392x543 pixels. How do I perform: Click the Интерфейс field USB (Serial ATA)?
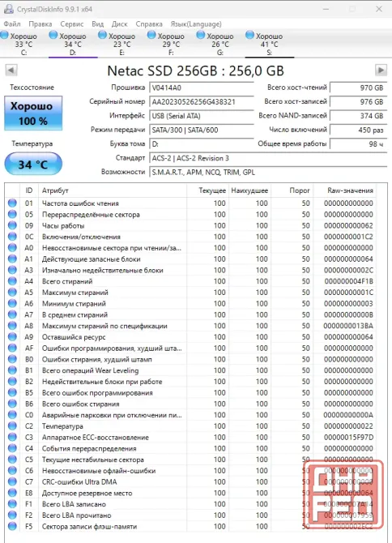[202, 116]
